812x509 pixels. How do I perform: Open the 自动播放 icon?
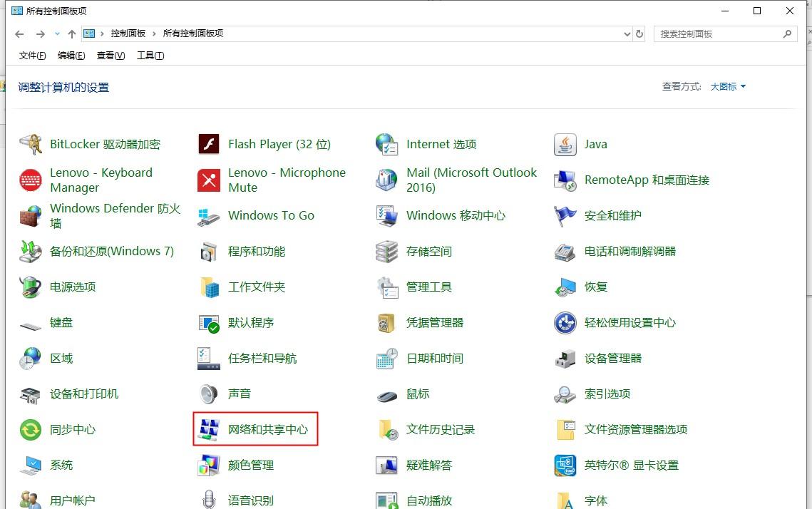[387, 499]
